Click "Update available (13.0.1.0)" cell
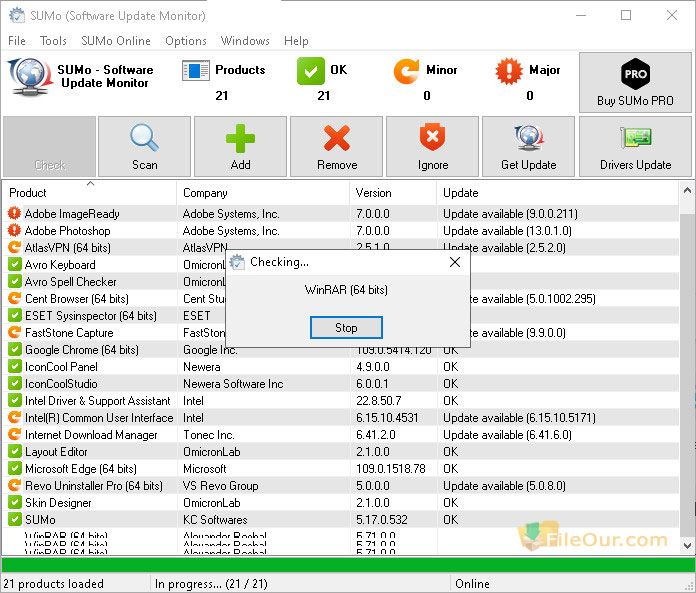 pos(507,230)
